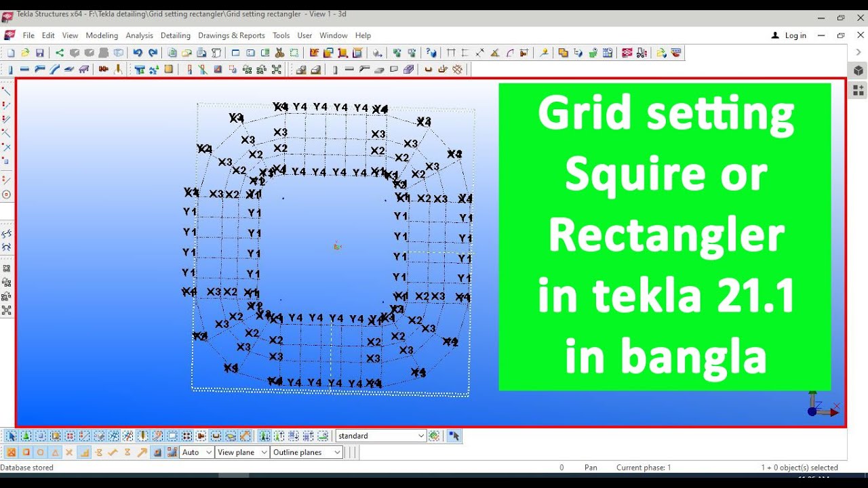Open the Outline planes dropdown
This screenshot has height=488, width=868.
[x=307, y=452]
